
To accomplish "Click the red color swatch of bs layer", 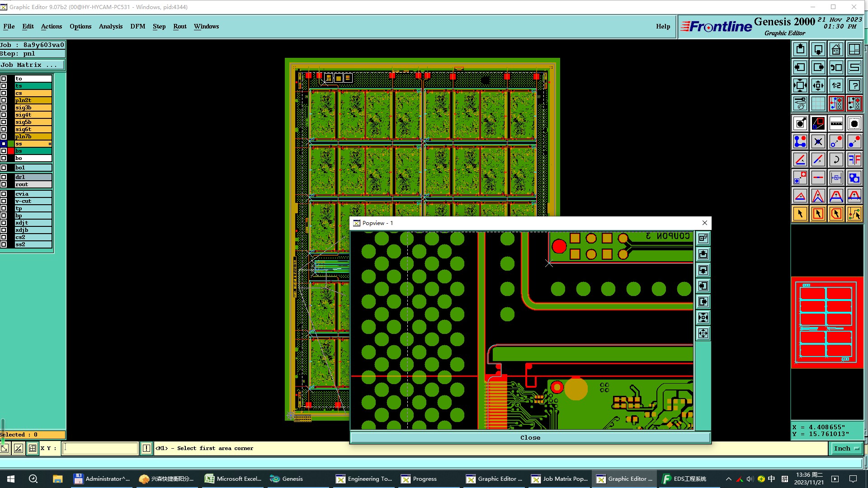I will [11, 151].
